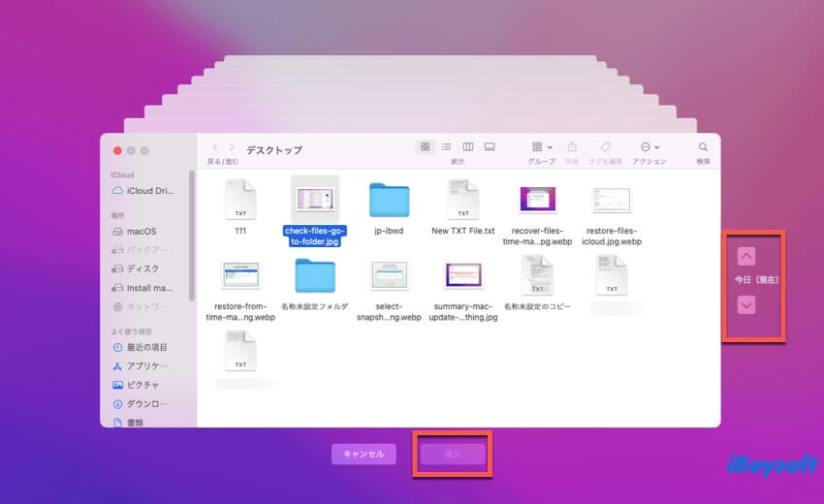Select Install ma… volume in sidebar
The height and width of the screenshot is (504, 824).
[x=143, y=288]
